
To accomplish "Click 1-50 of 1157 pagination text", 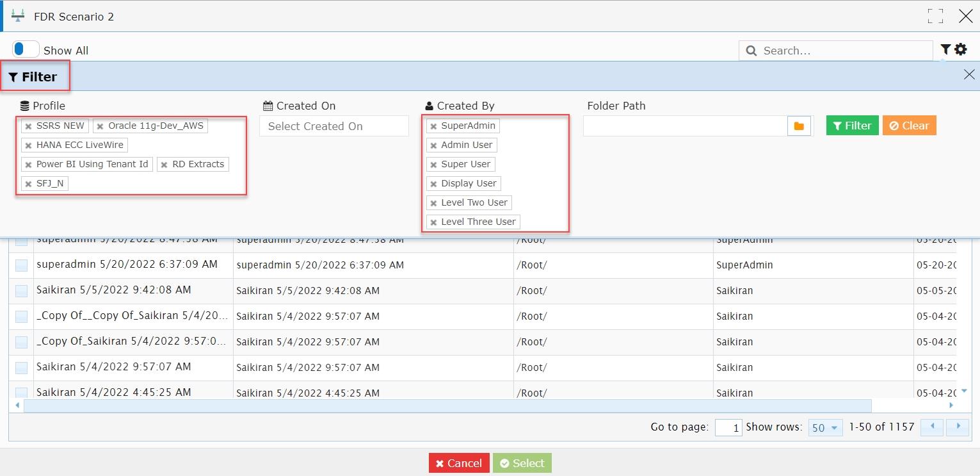I will pos(881,427).
